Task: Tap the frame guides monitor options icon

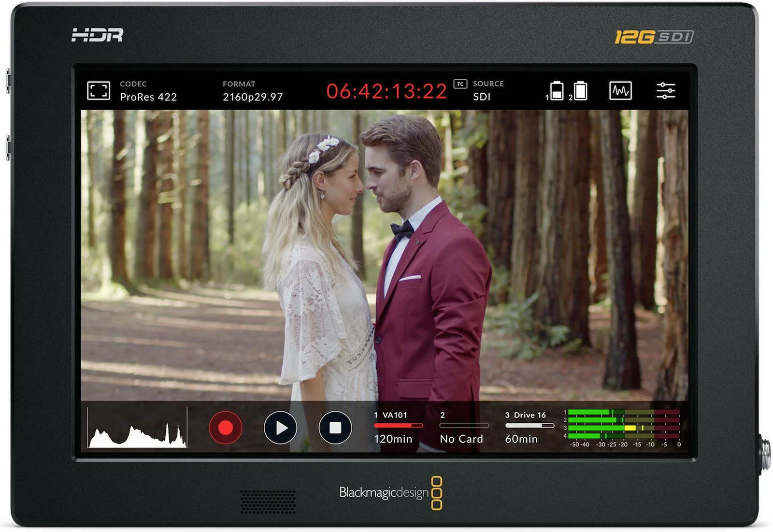Action: tap(98, 90)
